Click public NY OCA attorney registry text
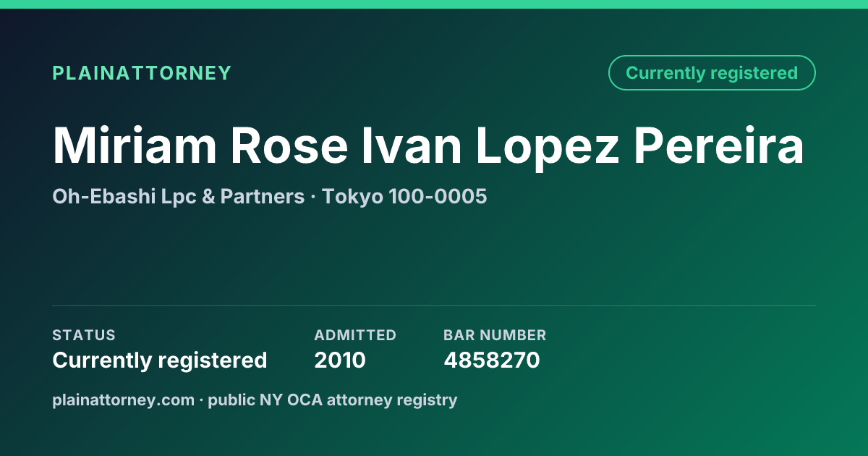 tap(333, 400)
